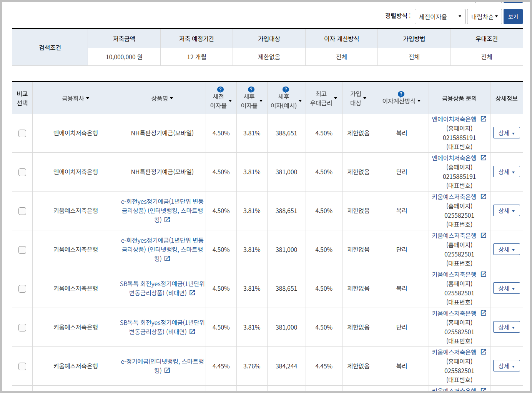Click the 비교 선택 column header
The image size is (532, 393).
point(22,98)
